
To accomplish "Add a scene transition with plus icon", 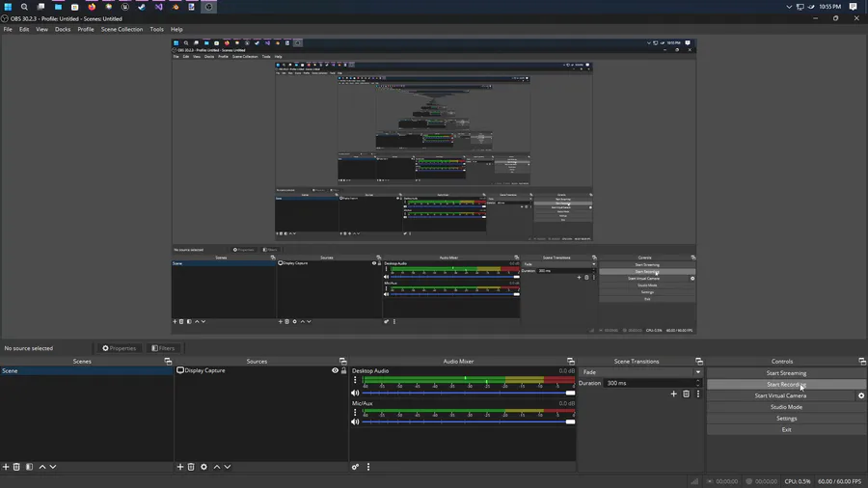I will [x=674, y=393].
